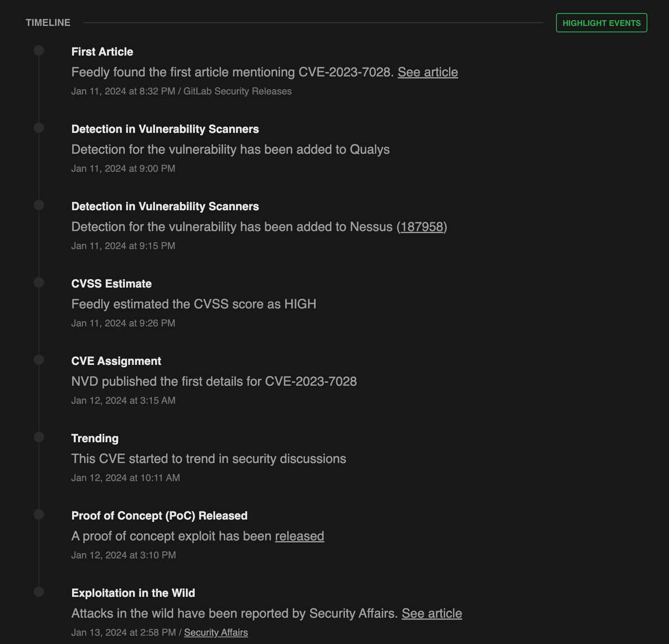Click the Proof of Concept Released title
Screen dimensions: 669x644
159,516
